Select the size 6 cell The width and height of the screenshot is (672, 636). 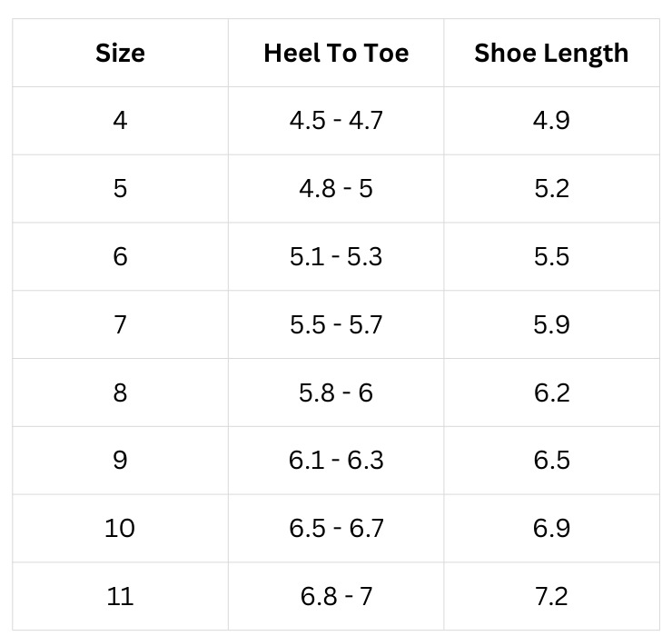pos(120,256)
